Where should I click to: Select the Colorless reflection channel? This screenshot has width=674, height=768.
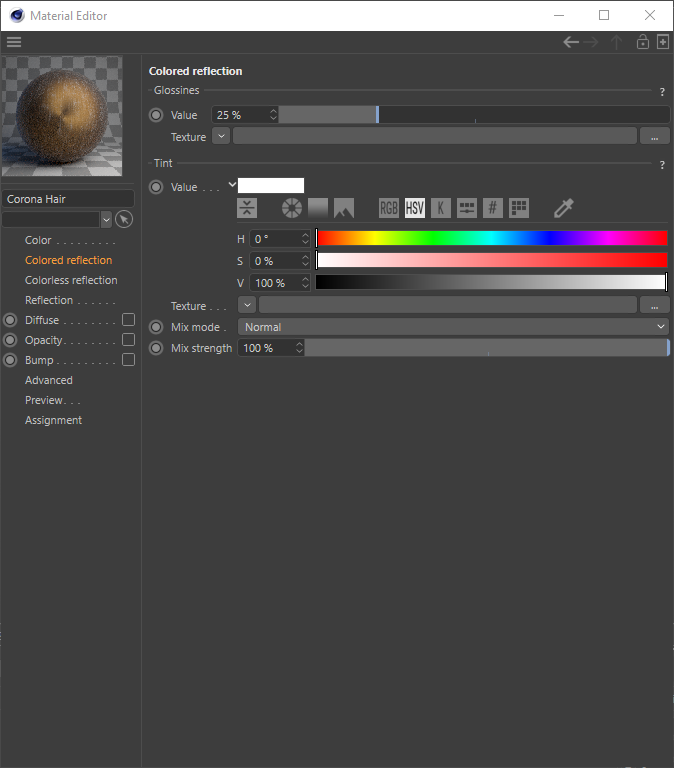71,280
